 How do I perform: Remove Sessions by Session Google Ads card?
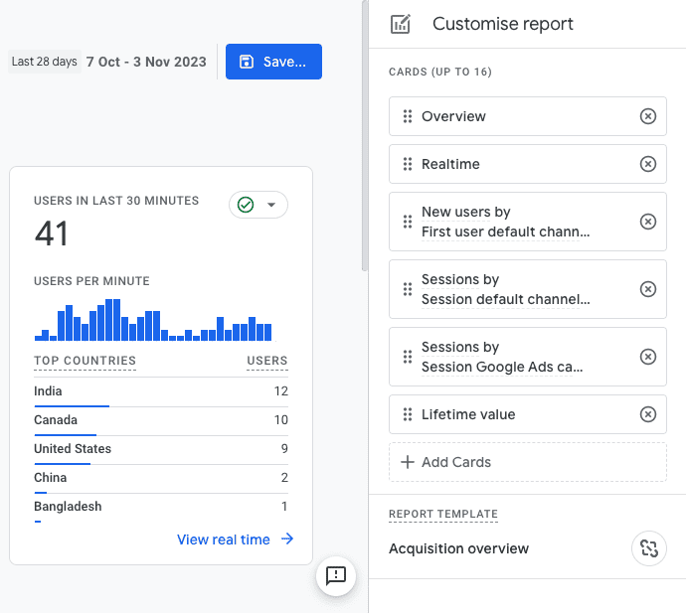648,357
